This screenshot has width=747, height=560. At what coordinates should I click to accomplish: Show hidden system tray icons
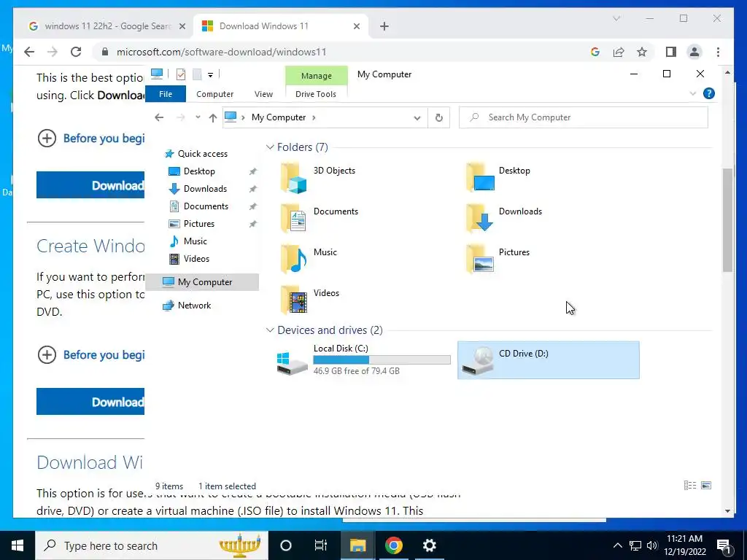pos(617,545)
